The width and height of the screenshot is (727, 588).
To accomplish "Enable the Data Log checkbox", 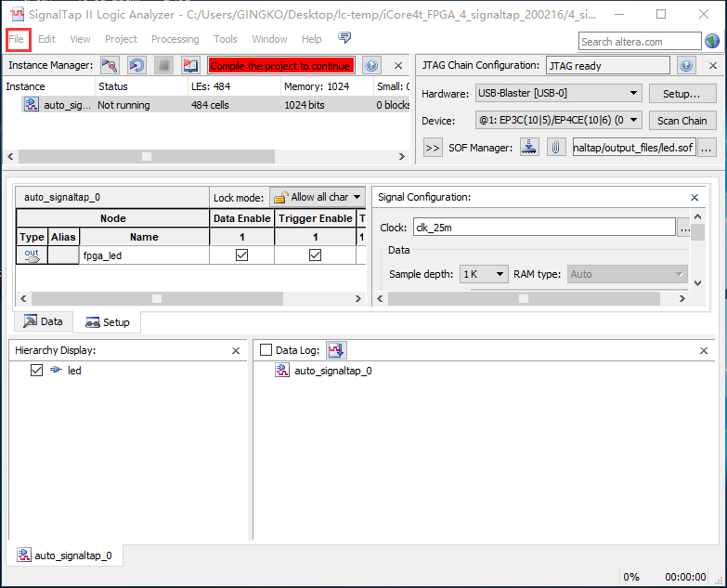I will [x=266, y=350].
